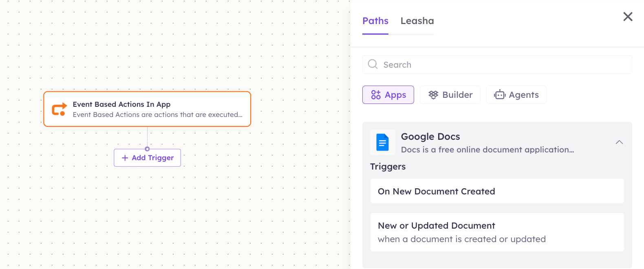
Task: Choose On New Document Created trigger
Action: pos(497,191)
